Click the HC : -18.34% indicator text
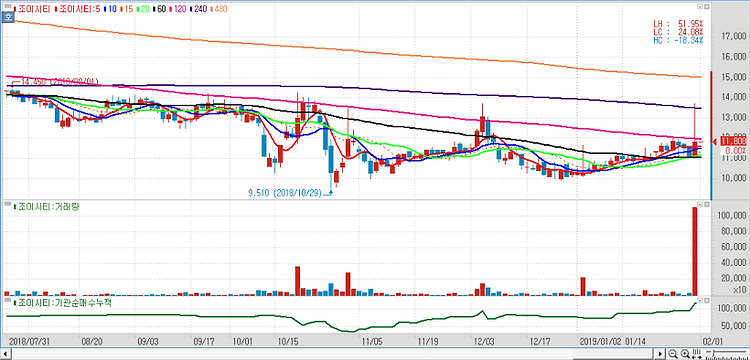750x360 pixels. [x=678, y=41]
